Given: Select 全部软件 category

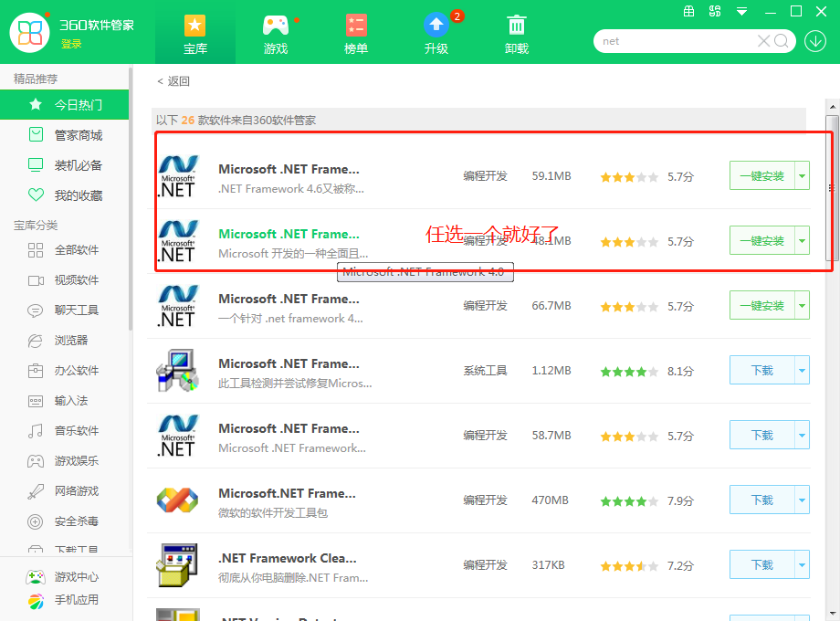Looking at the screenshot, I should click(x=64, y=249).
